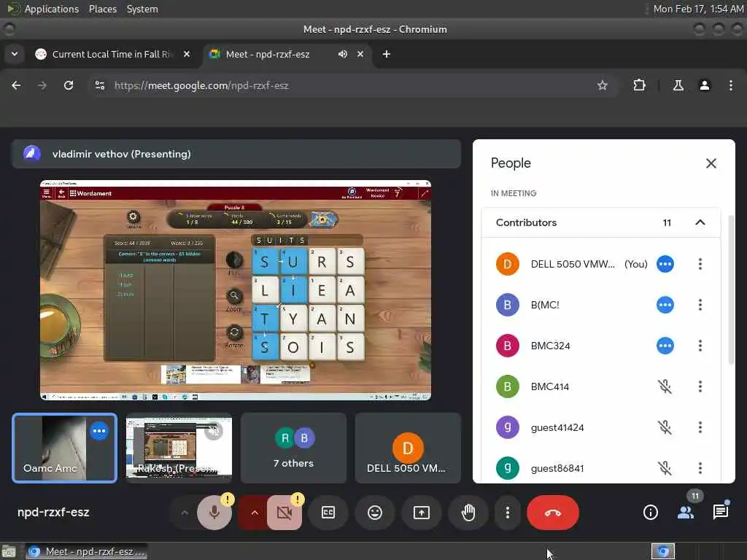This screenshot has height=560, width=747.
Task: Click the DELL 5050 VMW avatar
Action: pyautogui.click(x=508, y=264)
